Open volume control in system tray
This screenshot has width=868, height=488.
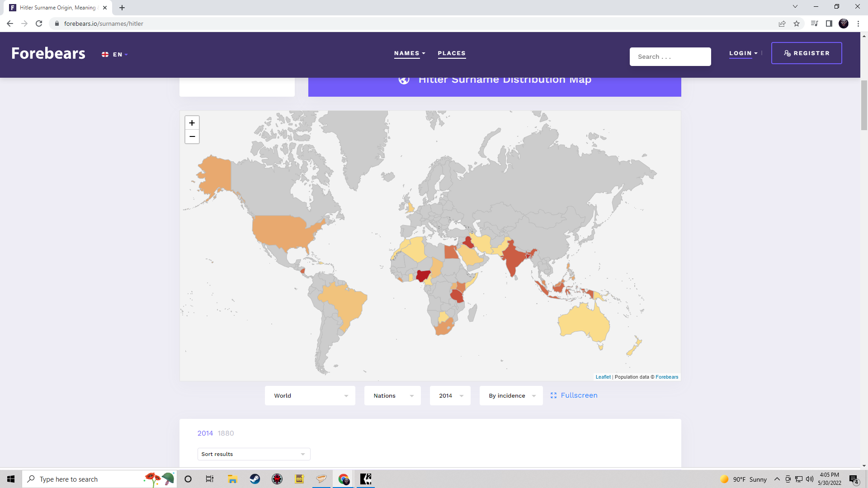[x=810, y=479]
